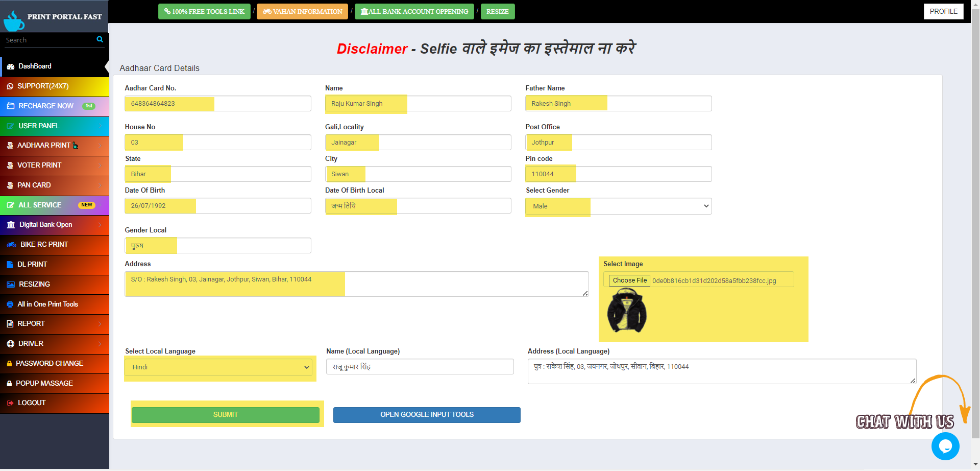The image size is (980, 471).
Task: Open the PAN CARD menu item
Action: (x=34, y=185)
